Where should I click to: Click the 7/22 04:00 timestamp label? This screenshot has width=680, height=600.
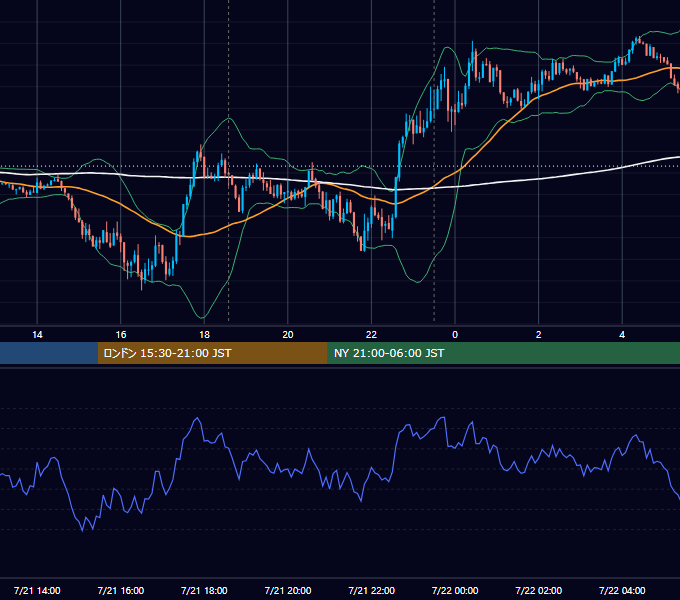[622, 590]
